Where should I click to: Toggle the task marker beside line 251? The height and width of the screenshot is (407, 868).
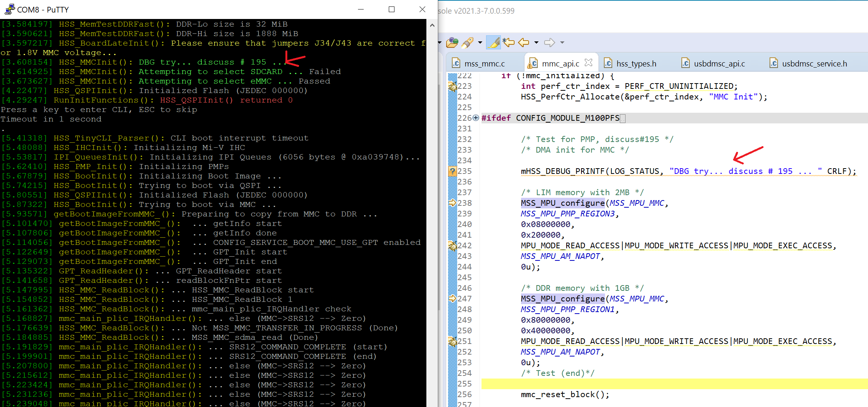click(x=452, y=341)
